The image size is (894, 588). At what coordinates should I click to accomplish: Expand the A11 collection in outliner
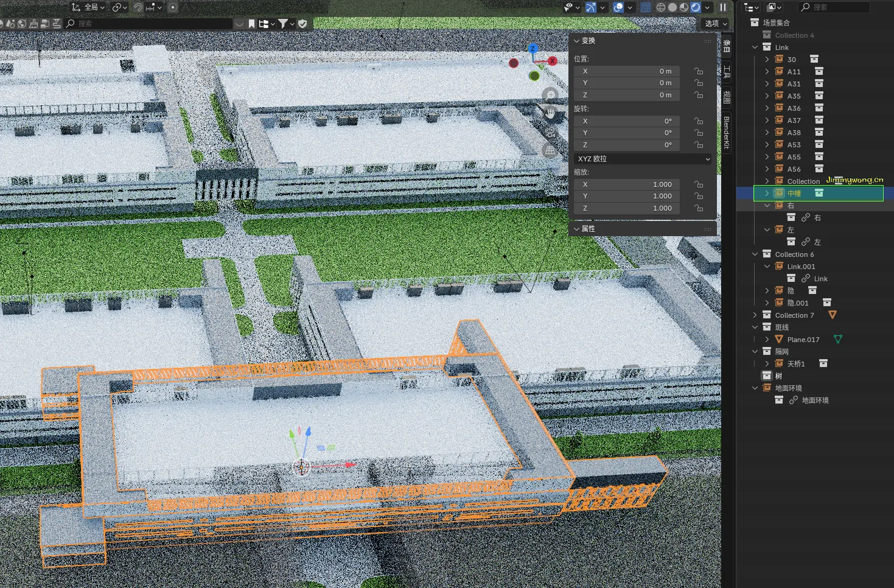tap(767, 72)
